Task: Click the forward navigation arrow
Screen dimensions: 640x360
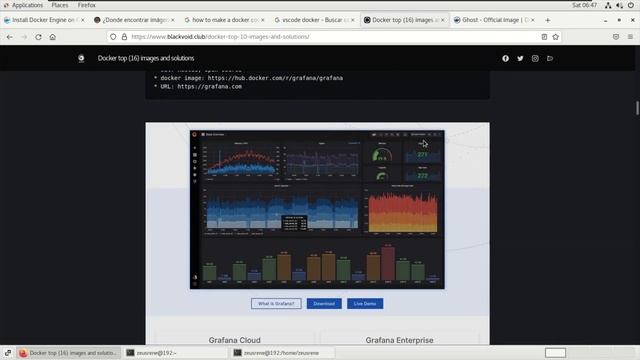Action: click(24, 37)
